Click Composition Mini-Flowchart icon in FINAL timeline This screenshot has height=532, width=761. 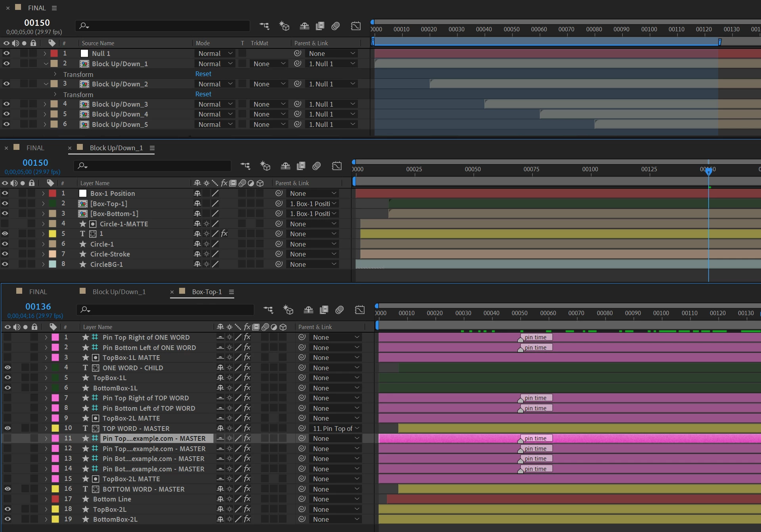[x=264, y=26]
